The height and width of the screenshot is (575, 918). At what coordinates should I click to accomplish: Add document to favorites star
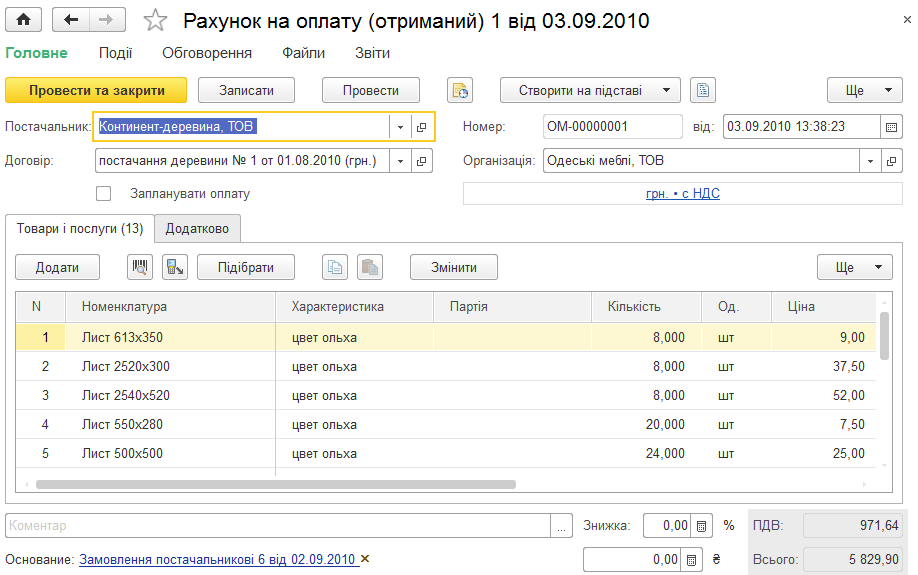point(155,20)
